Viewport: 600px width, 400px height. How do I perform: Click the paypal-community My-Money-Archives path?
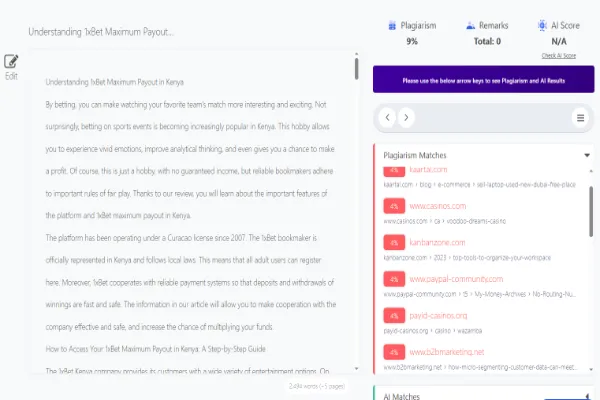pyautogui.click(x=479, y=294)
